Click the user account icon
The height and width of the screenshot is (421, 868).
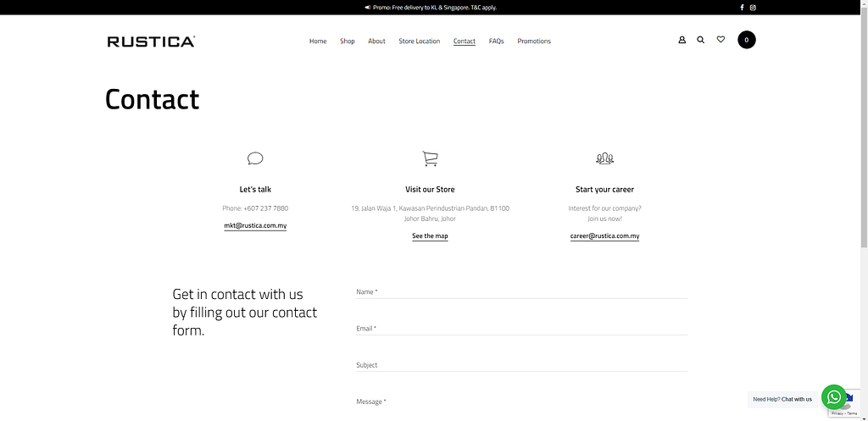[x=682, y=40]
